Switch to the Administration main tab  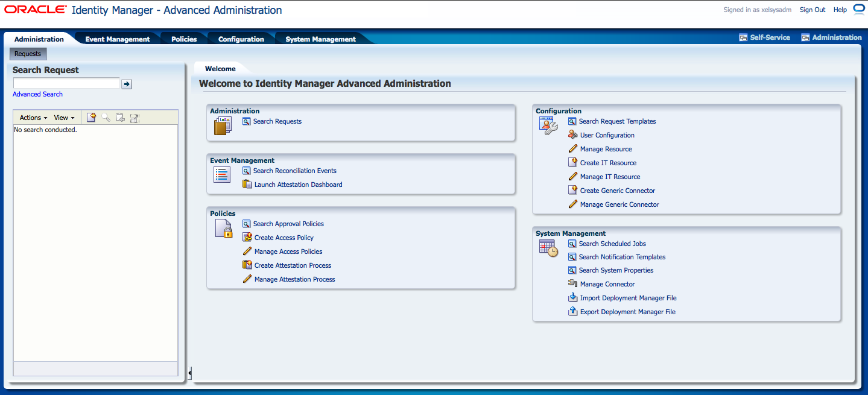pyautogui.click(x=39, y=39)
